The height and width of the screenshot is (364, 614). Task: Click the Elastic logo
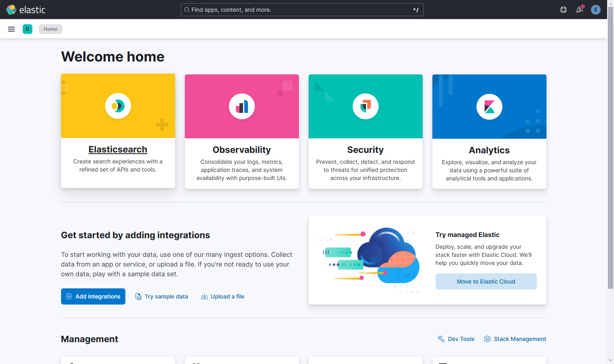point(26,10)
